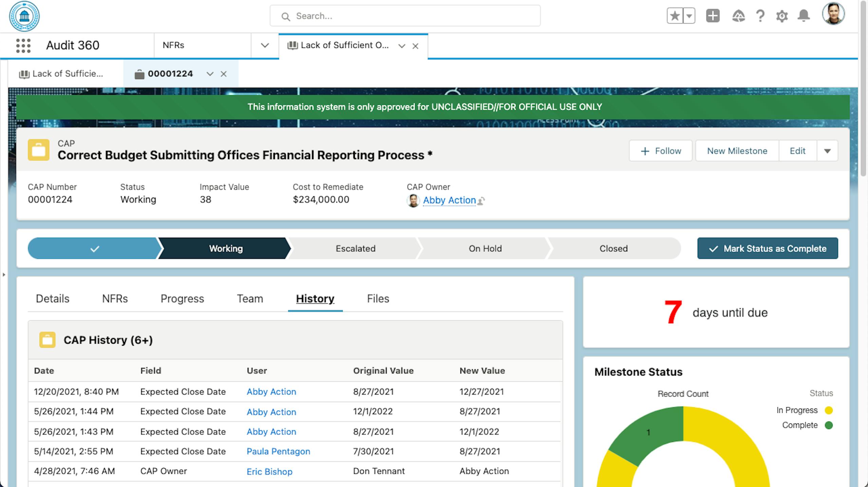The image size is (868, 487).
Task: Click change owner icon beside Abby Action
Action: 481,201
